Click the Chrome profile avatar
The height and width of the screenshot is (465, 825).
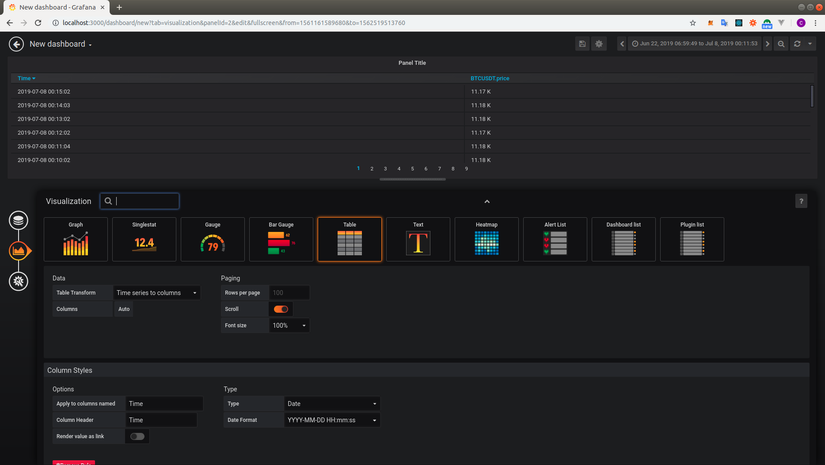801,23
